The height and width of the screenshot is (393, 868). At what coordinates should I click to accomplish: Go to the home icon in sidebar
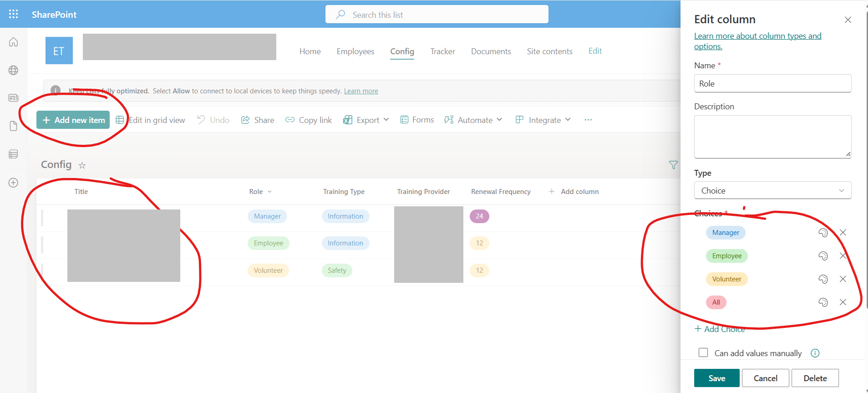pos(14,42)
